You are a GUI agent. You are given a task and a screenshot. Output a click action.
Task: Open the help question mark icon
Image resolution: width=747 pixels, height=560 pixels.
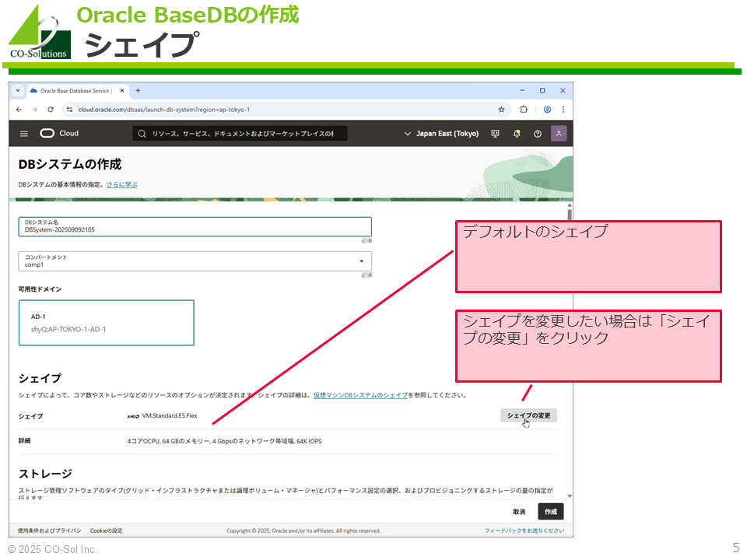(538, 134)
